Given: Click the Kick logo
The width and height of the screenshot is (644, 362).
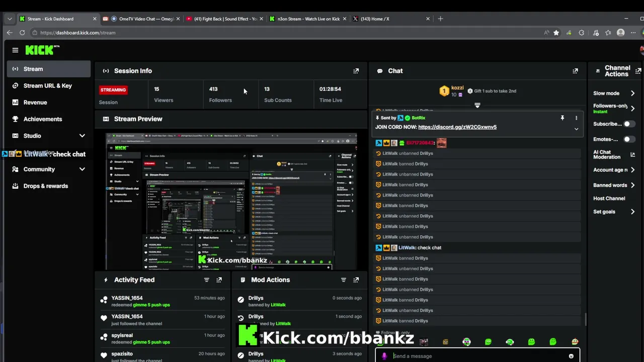Looking at the screenshot, I should (x=42, y=50).
